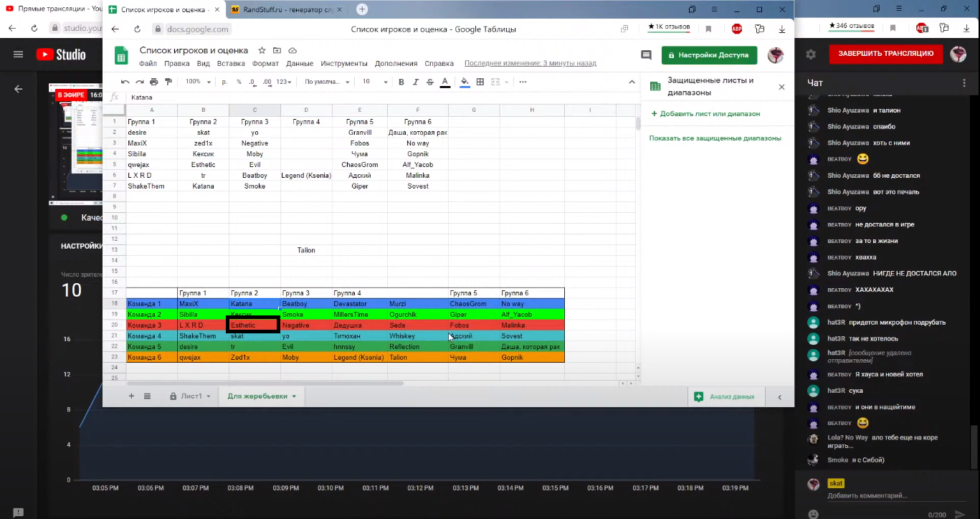Open the font family dropdown

327,82
